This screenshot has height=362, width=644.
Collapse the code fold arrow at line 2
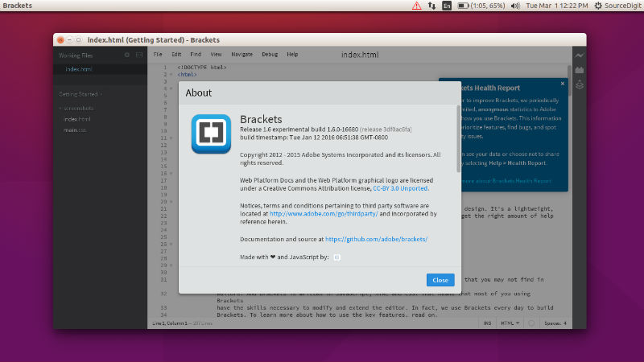coord(171,75)
